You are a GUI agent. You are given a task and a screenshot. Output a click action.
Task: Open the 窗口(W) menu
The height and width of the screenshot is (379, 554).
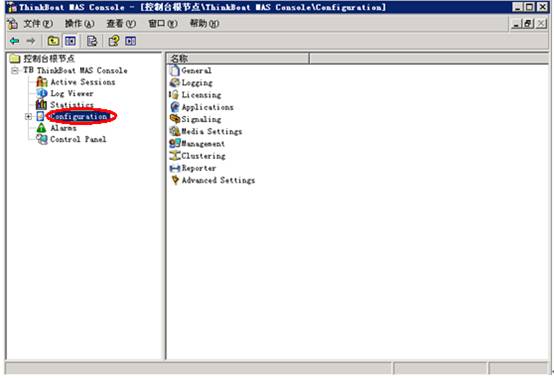pyautogui.click(x=163, y=24)
